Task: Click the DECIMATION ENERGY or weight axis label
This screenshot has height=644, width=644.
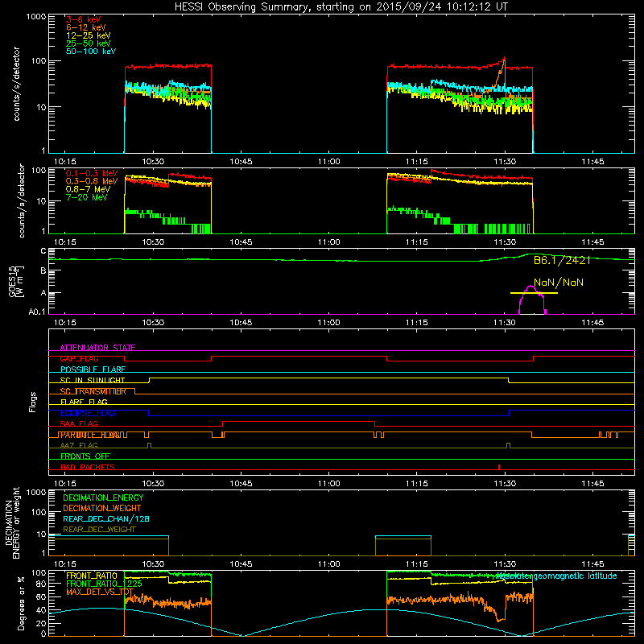Action: point(12,522)
